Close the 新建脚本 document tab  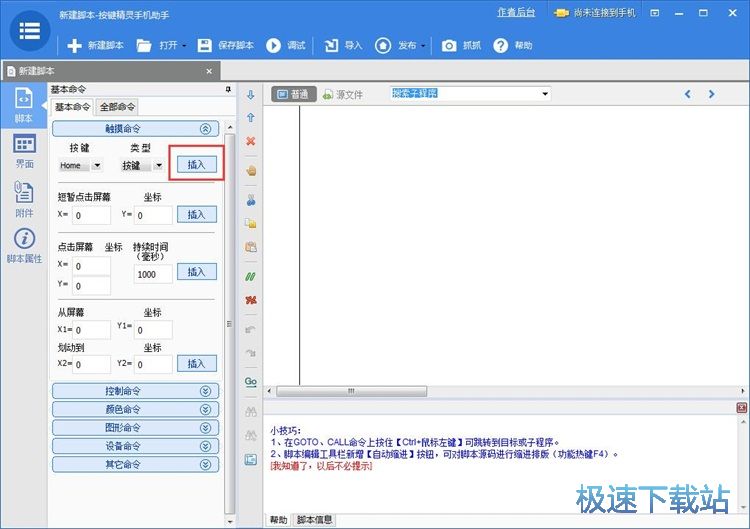(x=209, y=71)
